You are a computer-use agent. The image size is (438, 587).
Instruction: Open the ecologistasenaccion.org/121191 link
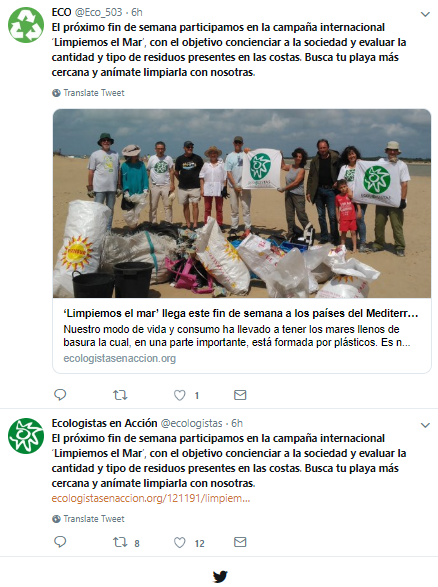(x=151, y=498)
